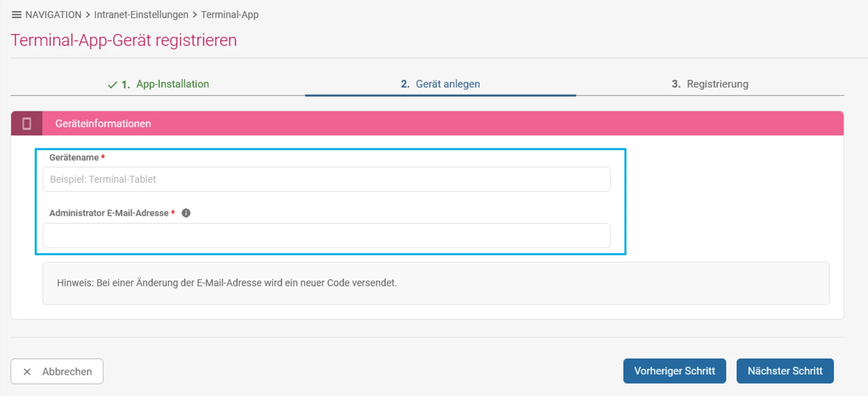The height and width of the screenshot is (396, 868).
Task: Open Intranet-Einstellungen breadcrumb link
Action: click(x=141, y=14)
